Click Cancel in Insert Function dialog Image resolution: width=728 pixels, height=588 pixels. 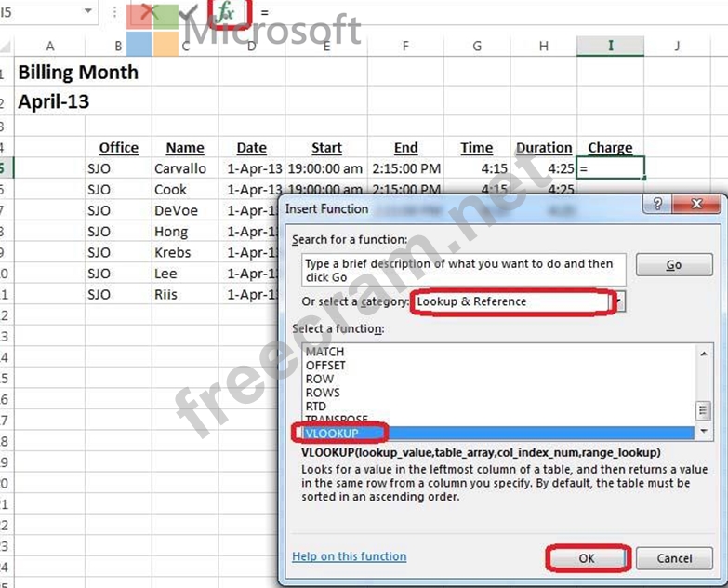674,558
